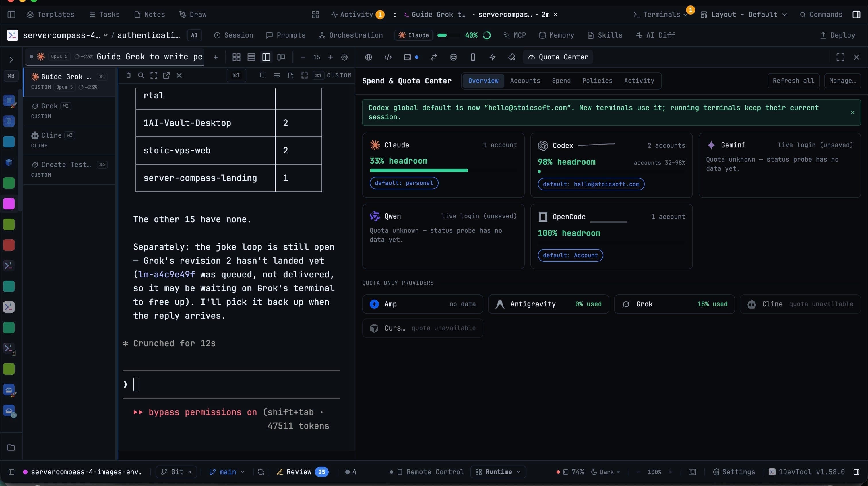The height and width of the screenshot is (486, 868).
Task: Expand Quota Center to fullscreen
Action: click(840, 57)
